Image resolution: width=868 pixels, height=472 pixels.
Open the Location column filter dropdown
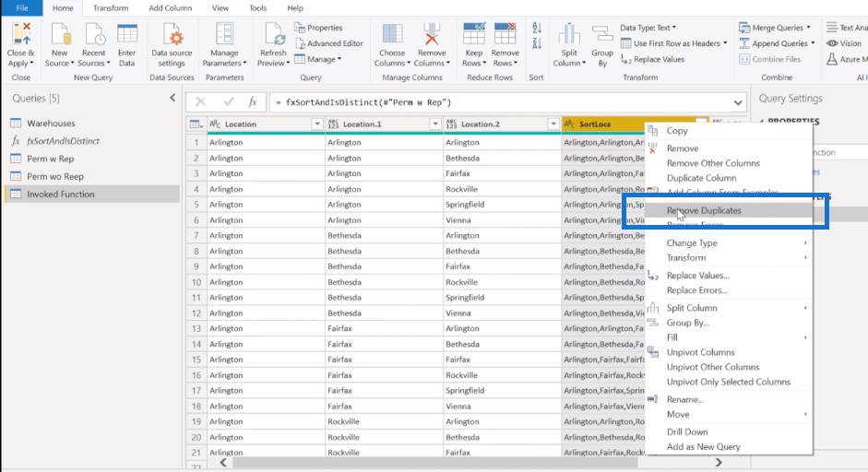coord(317,124)
